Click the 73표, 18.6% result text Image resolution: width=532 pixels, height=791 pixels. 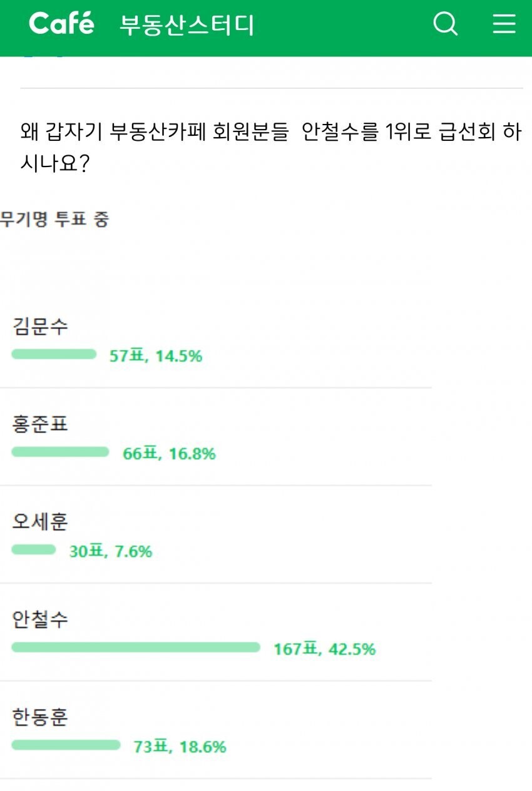click(x=180, y=747)
